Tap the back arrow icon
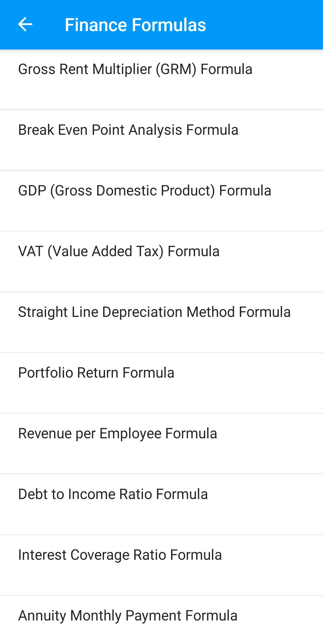Viewport: 323px width, 644px height. [x=25, y=25]
